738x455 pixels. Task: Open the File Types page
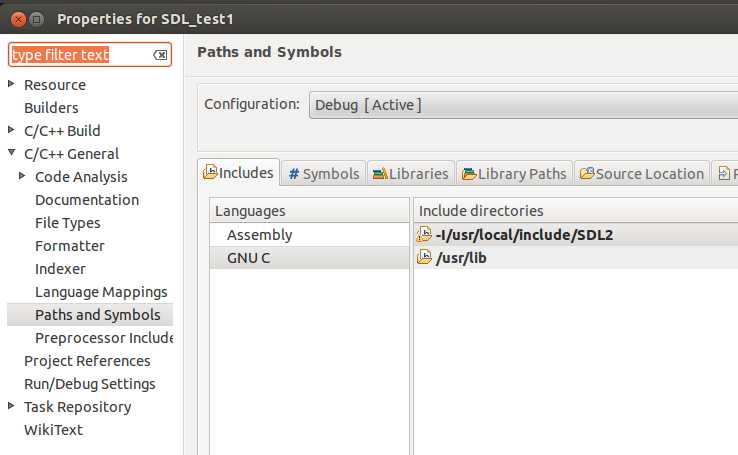(68, 223)
